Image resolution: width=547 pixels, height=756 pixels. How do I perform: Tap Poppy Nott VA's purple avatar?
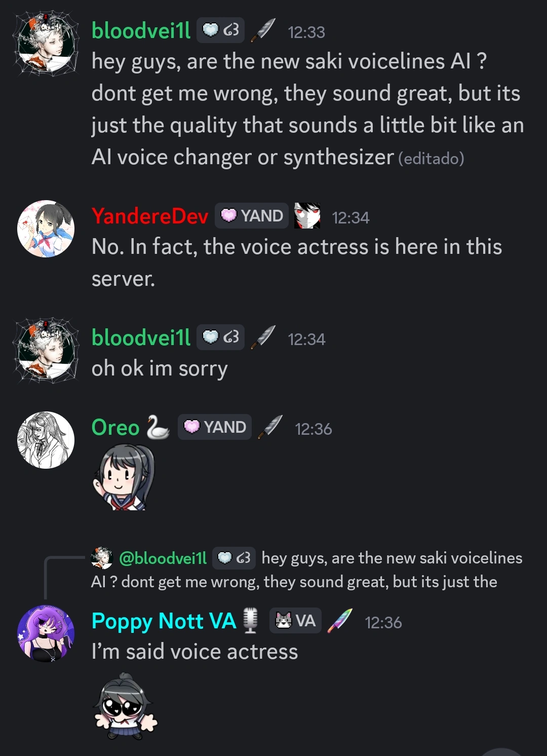click(46, 634)
